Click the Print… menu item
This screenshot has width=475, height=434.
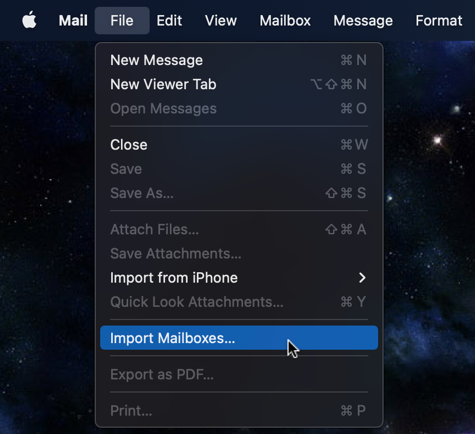(x=239, y=411)
